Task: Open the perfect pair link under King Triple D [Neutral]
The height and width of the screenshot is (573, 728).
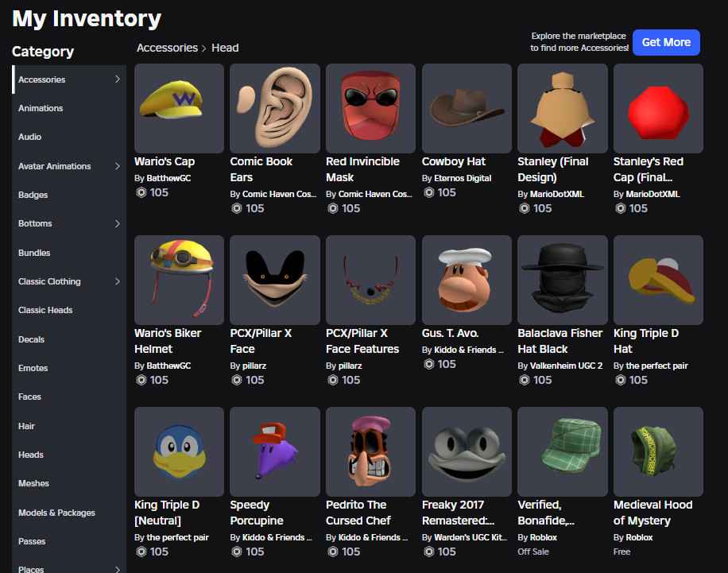Action: (x=177, y=537)
